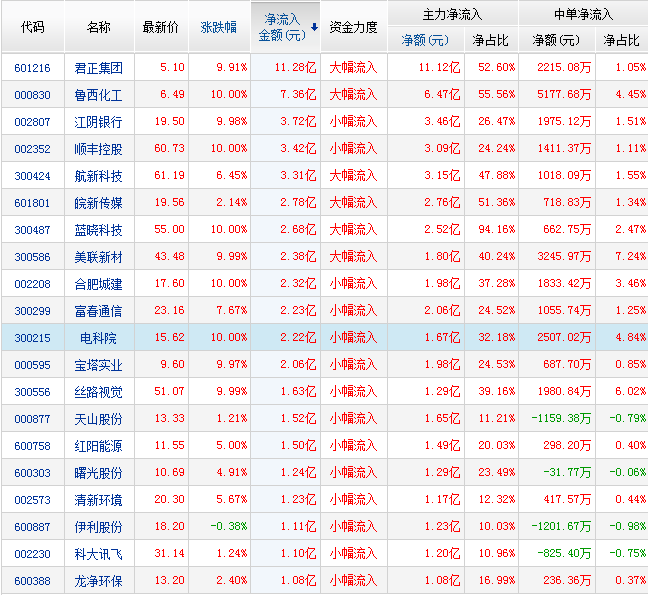The image size is (648, 595).
Task: Select 鲁西化工 main net amount 6.47亿
Action: click(x=442, y=94)
